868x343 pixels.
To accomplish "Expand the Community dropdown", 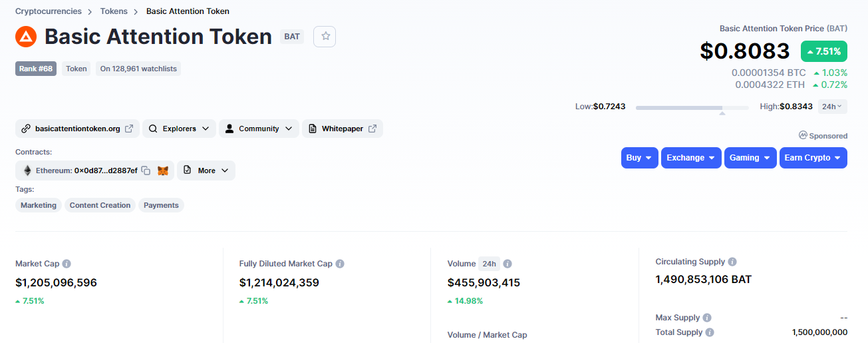I will pos(259,129).
